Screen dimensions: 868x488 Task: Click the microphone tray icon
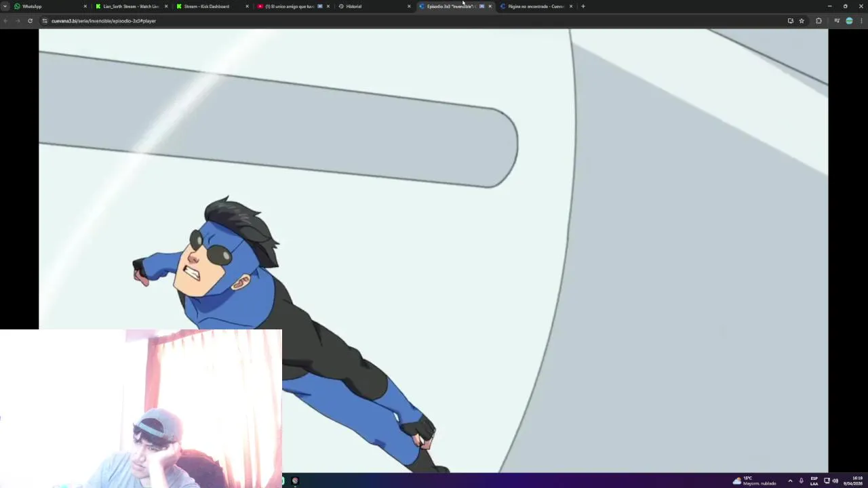pyautogui.click(x=802, y=481)
